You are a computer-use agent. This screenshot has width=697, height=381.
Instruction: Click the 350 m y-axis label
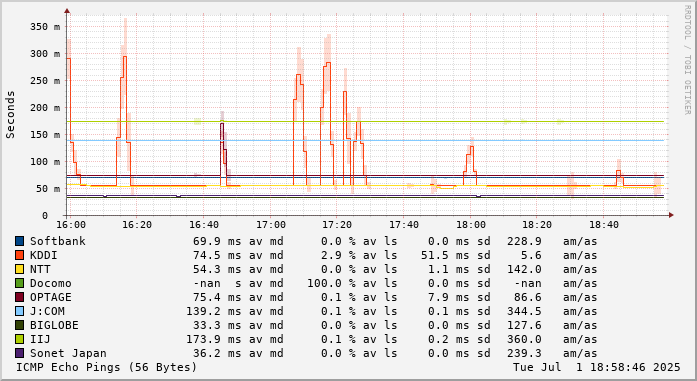point(45,27)
